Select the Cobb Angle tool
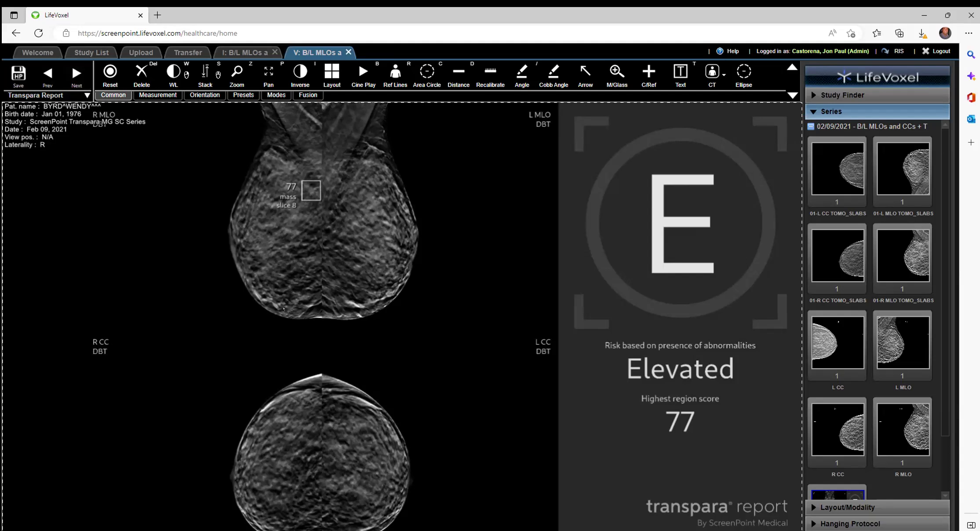Screen dimensions: 980x531 554,76
